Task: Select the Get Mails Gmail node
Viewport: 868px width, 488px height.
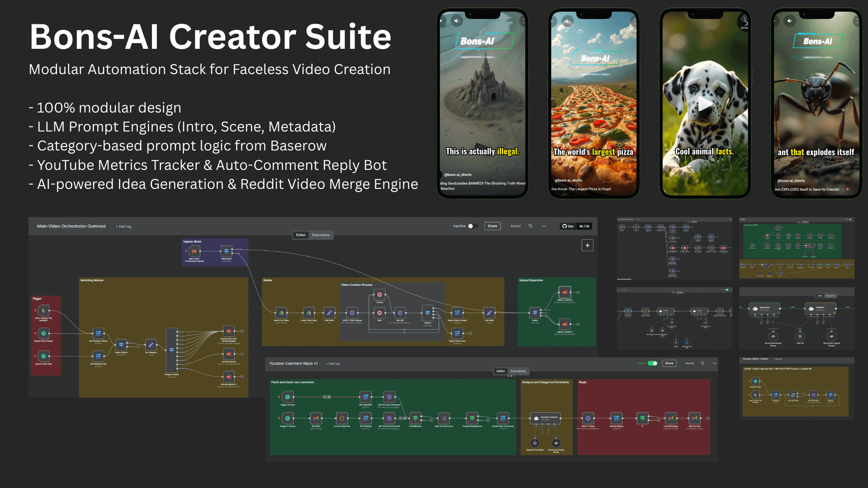Action: click(x=316, y=418)
